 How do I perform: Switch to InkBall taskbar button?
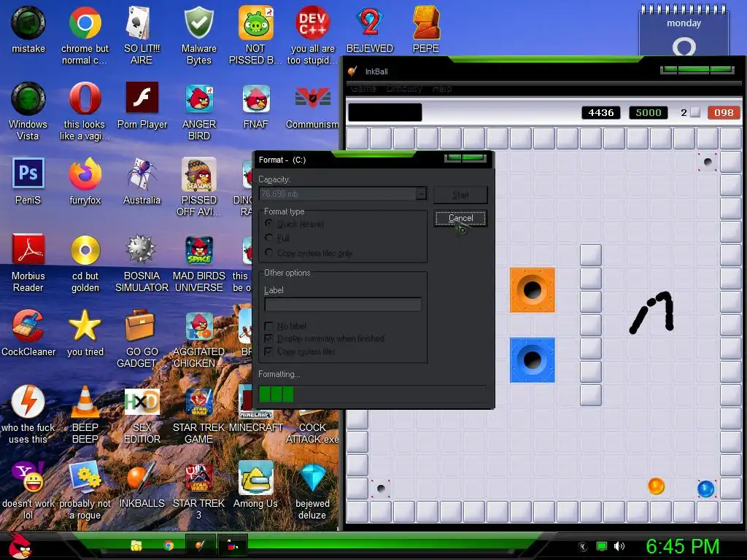pyautogui.click(x=200, y=545)
